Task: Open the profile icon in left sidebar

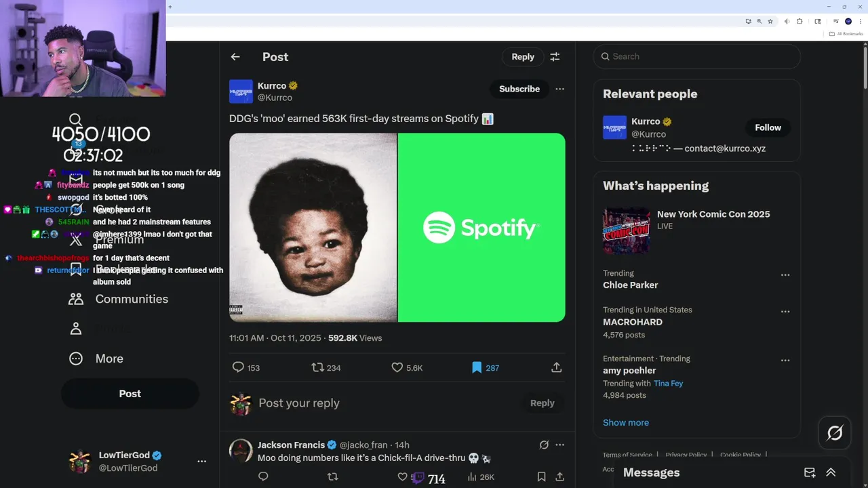Action: point(76,329)
